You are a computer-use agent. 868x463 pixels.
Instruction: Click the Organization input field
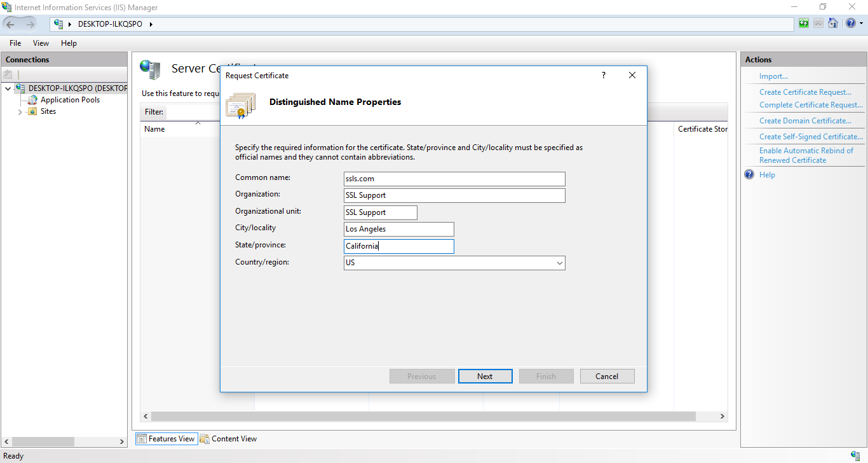point(454,195)
